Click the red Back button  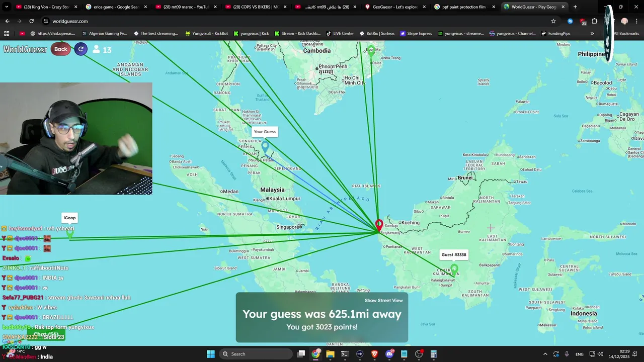(x=61, y=49)
